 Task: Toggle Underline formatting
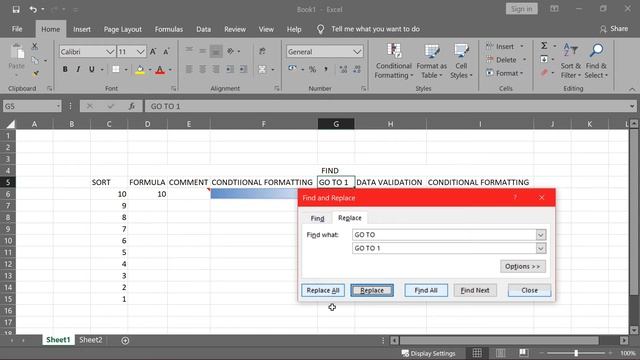click(91, 69)
